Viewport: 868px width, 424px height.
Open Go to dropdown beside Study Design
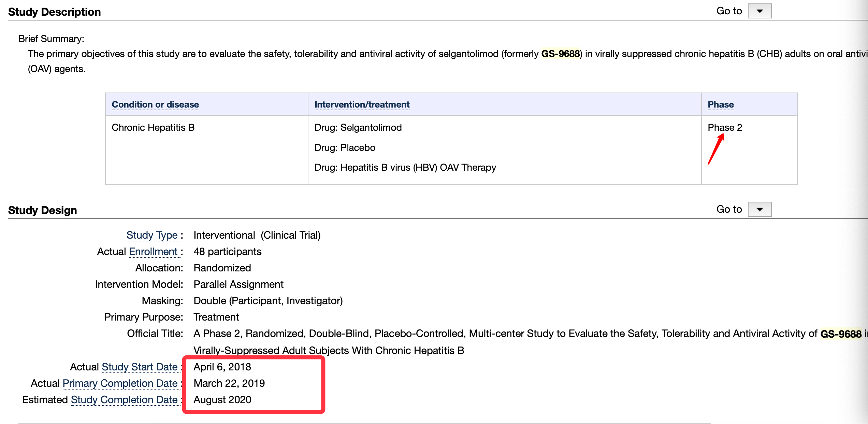pos(759,209)
